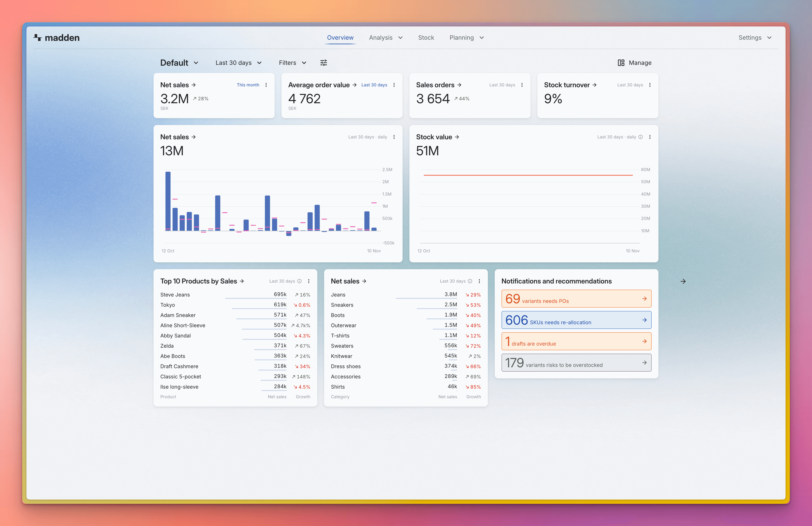Open 606 SKUs needs re-allocation notification

(576, 320)
